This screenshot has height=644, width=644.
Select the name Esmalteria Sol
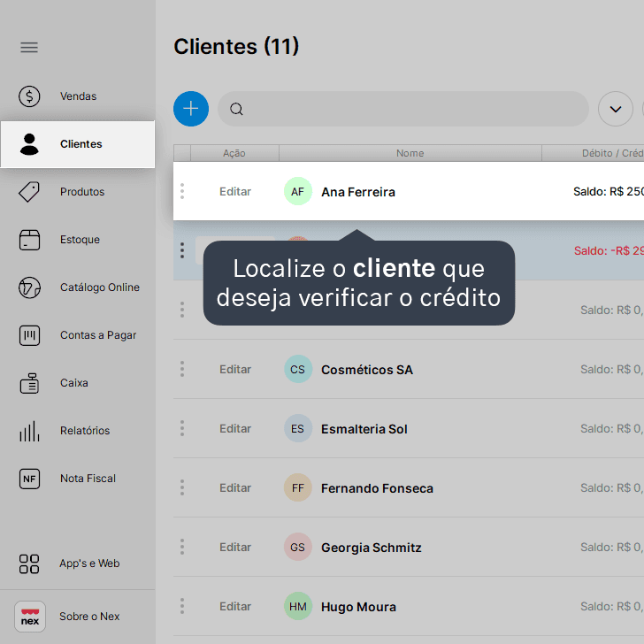[x=364, y=429]
